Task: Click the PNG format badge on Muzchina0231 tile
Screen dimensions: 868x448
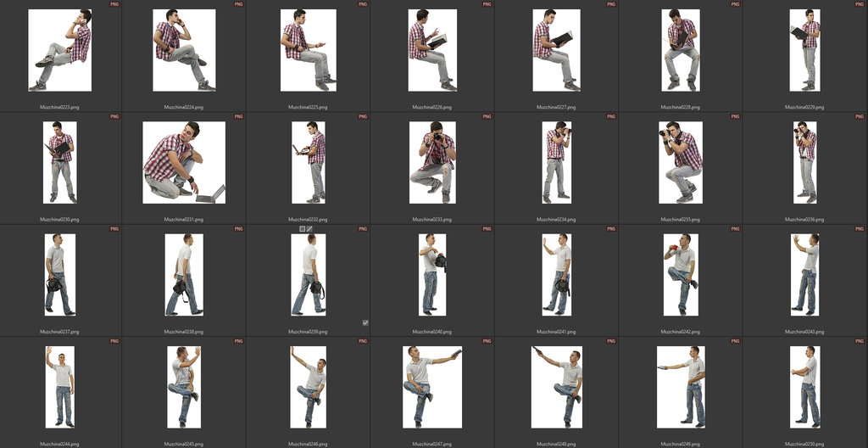Action: (x=238, y=116)
